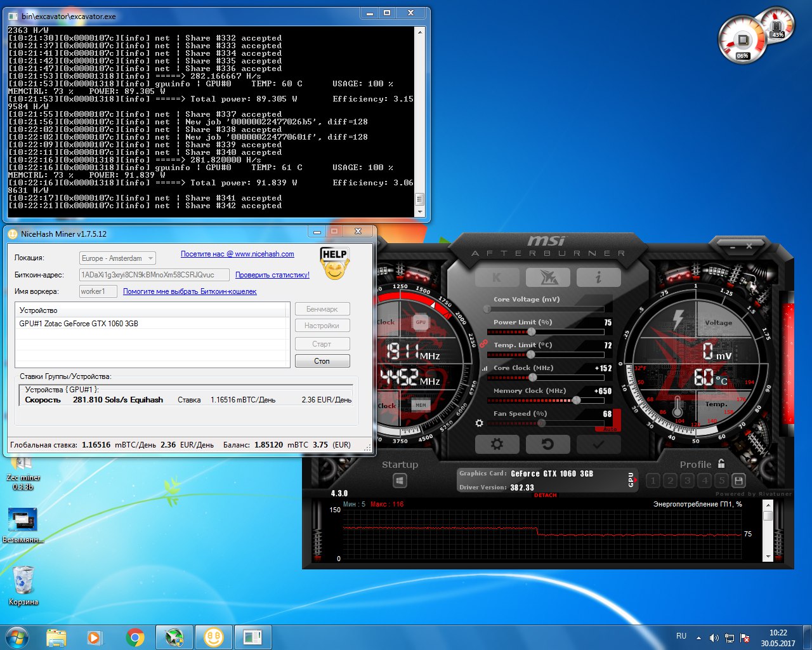
Task: Open the Безымянн... desktop file
Action: pyautogui.click(x=23, y=526)
